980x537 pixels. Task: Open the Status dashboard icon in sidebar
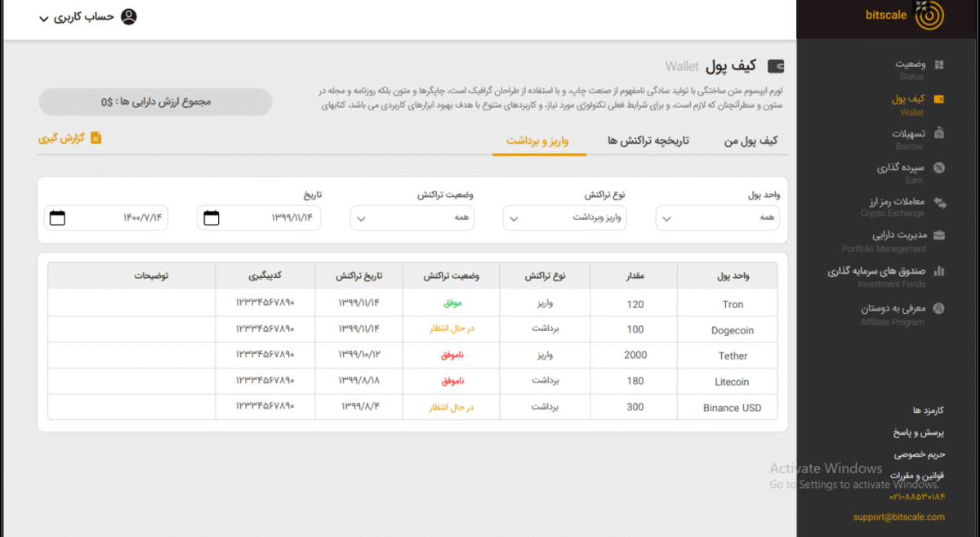pyautogui.click(x=938, y=65)
